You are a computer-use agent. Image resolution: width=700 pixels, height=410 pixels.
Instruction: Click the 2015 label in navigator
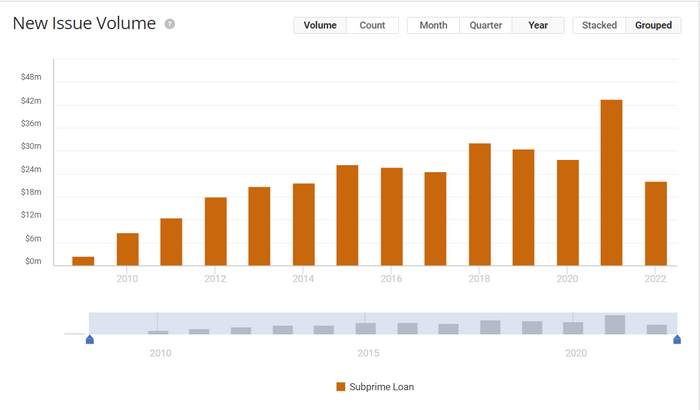368,353
